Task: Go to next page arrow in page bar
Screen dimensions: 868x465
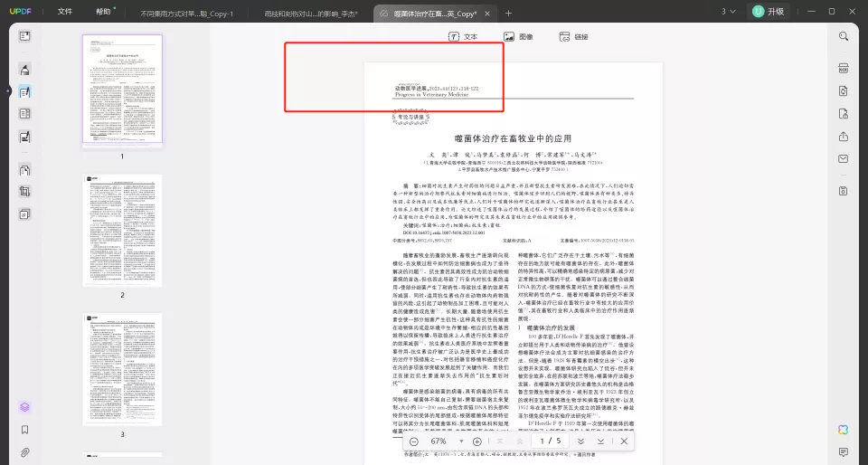Action: [580, 441]
